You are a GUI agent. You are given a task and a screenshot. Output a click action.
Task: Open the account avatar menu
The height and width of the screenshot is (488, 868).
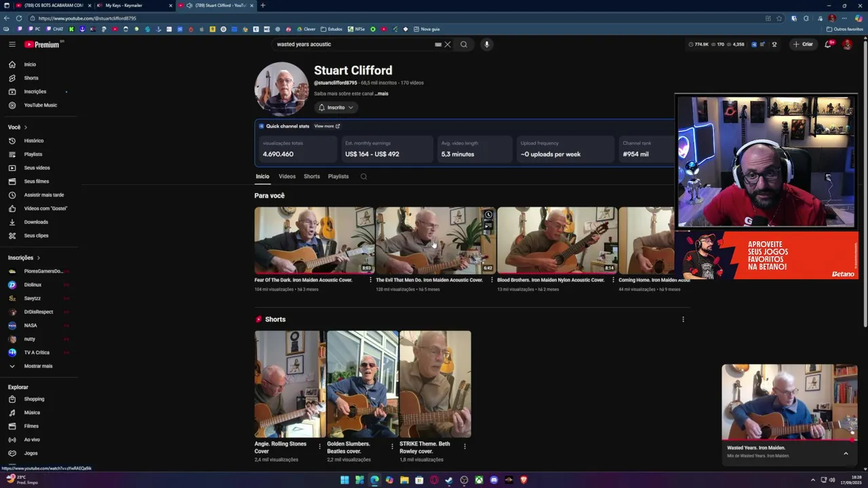[847, 44]
